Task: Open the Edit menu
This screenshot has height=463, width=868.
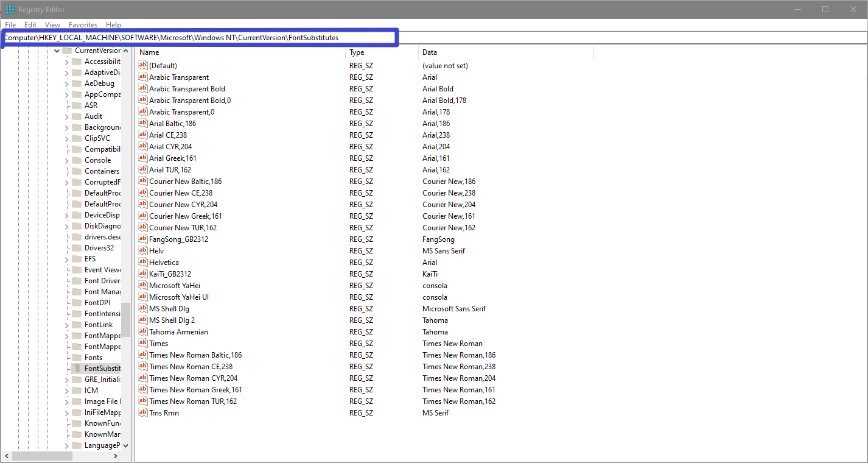Action: pyautogui.click(x=30, y=25)
